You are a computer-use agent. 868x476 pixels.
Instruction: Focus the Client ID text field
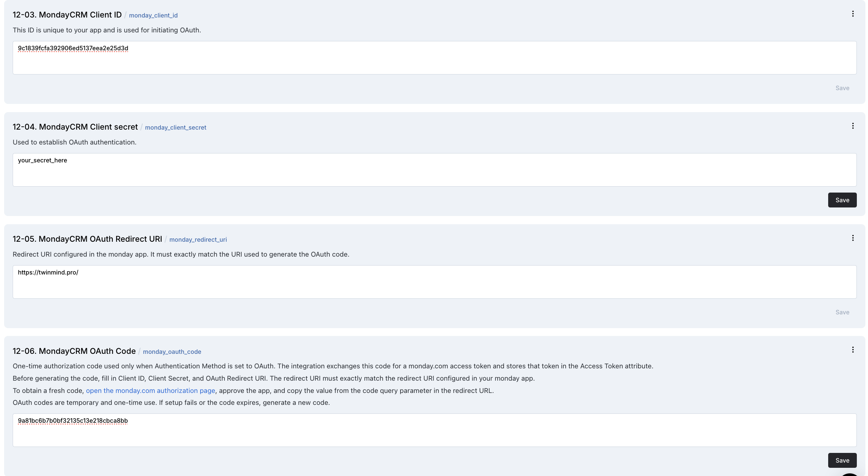pyautogui.click(x=434, y=58)
